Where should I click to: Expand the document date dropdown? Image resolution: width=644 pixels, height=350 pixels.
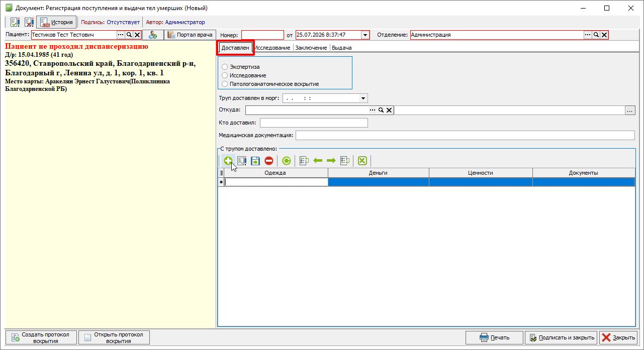(365, 35)
